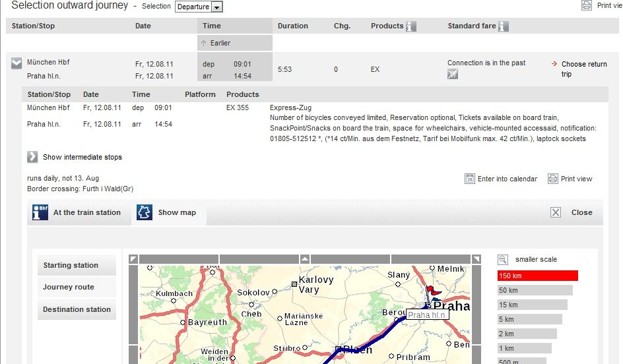
Task: Pan map northwest with corner arrow
Action: (133, 259)
